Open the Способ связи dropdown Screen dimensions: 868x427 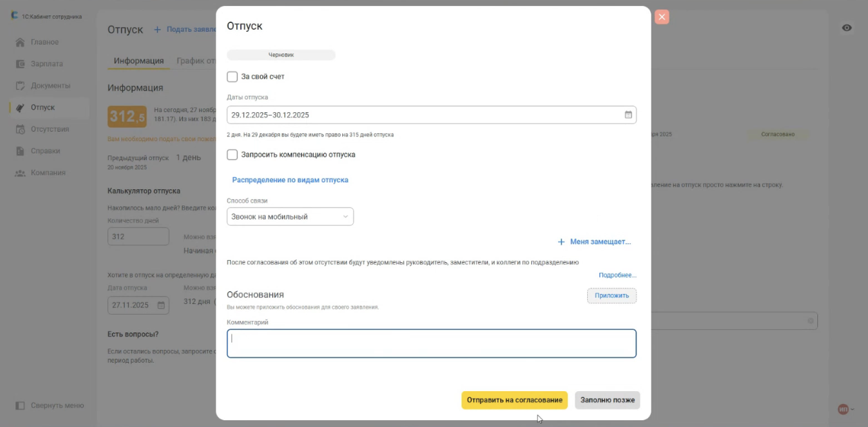pyautogui.click(x=290, y=217)
